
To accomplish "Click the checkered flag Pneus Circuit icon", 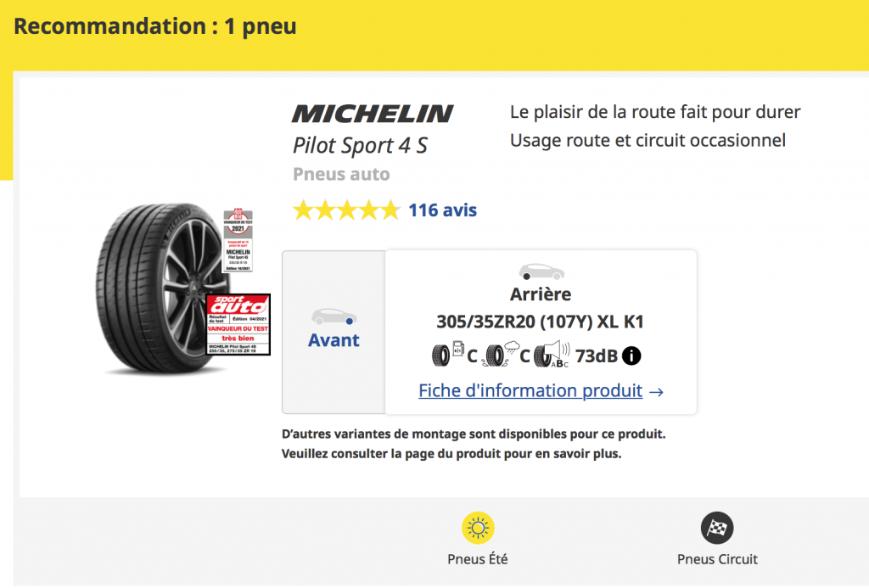I will [x=717, y=528].
